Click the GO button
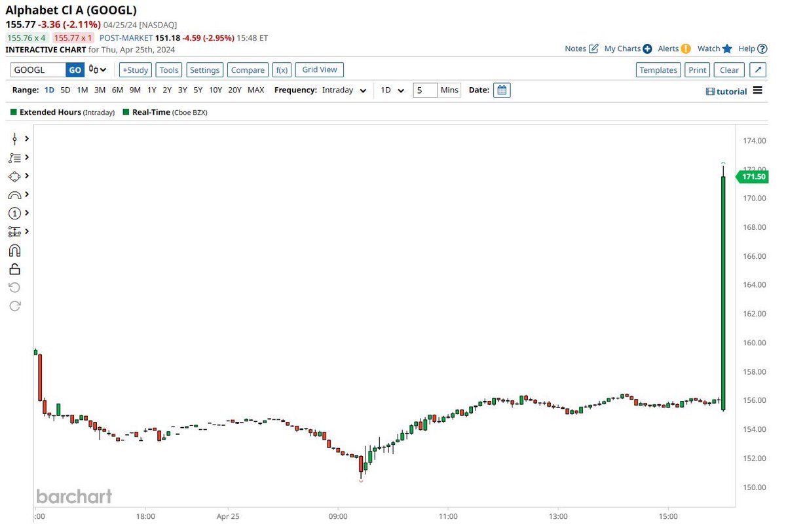This screenshot has width=786, height=532. point(75,70)
